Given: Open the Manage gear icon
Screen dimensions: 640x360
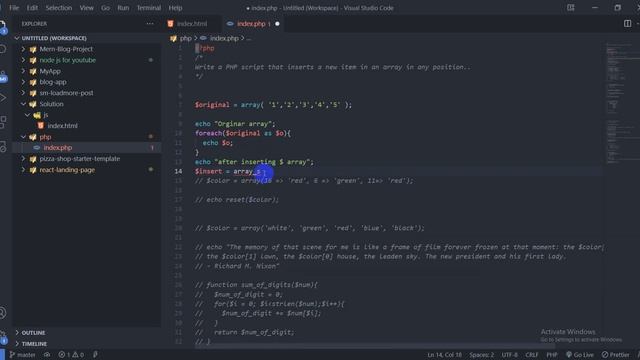Looking at the screenshot, I should coord(3,337).
